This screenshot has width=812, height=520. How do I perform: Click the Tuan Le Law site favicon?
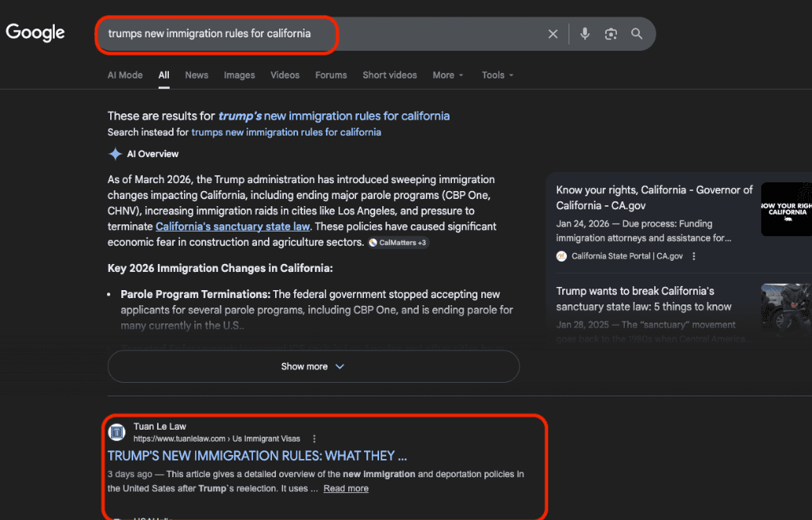click(x=117, y=432)
